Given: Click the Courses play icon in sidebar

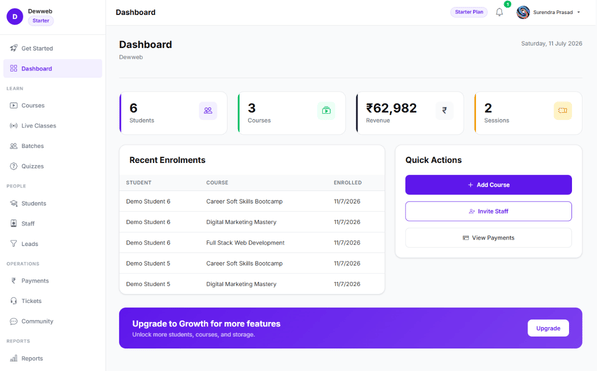Looking at the screenshot, I should 14,106.
